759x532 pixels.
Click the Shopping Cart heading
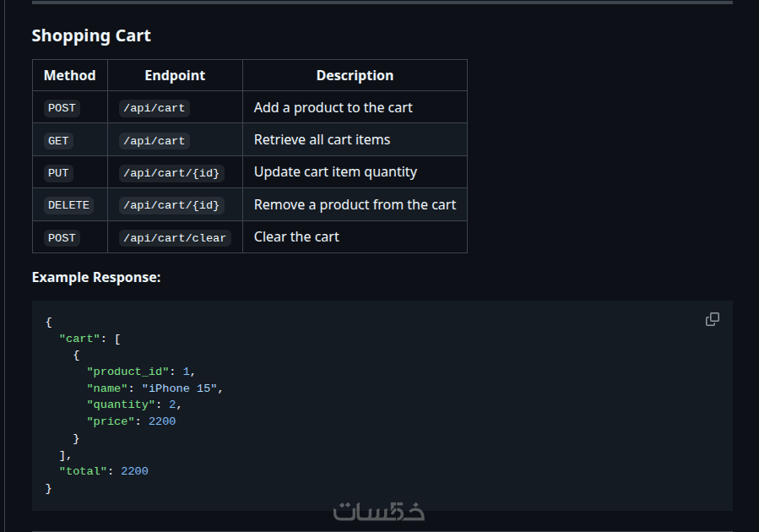point(91,35)
